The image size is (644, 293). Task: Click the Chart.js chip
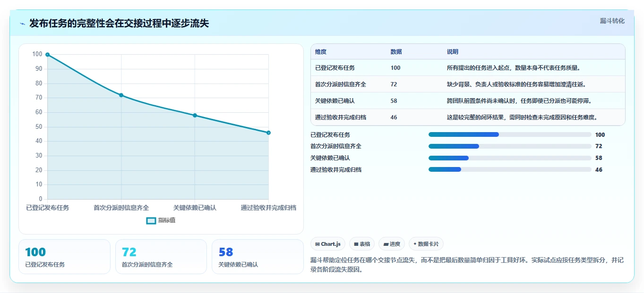tap(328, 244)
